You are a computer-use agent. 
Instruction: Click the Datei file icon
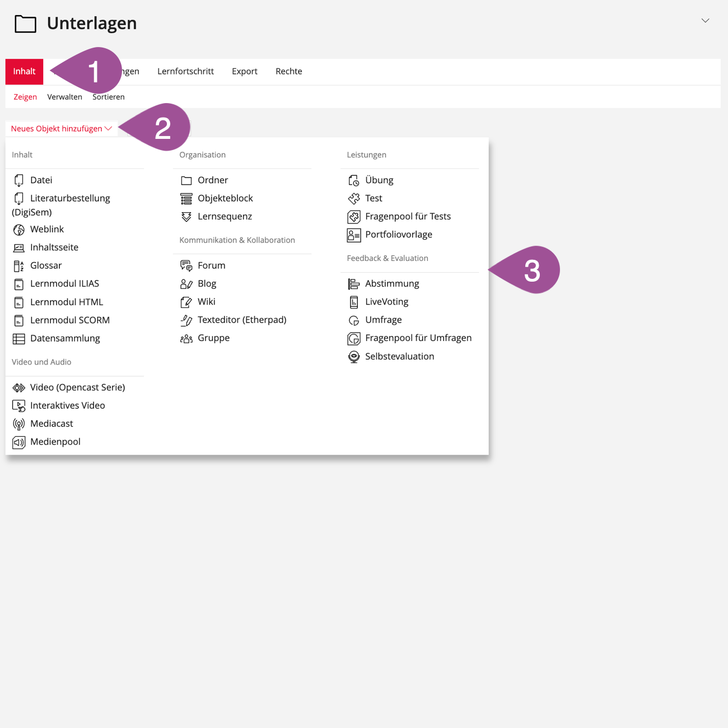pyautogui.click(x=18, y=180)
